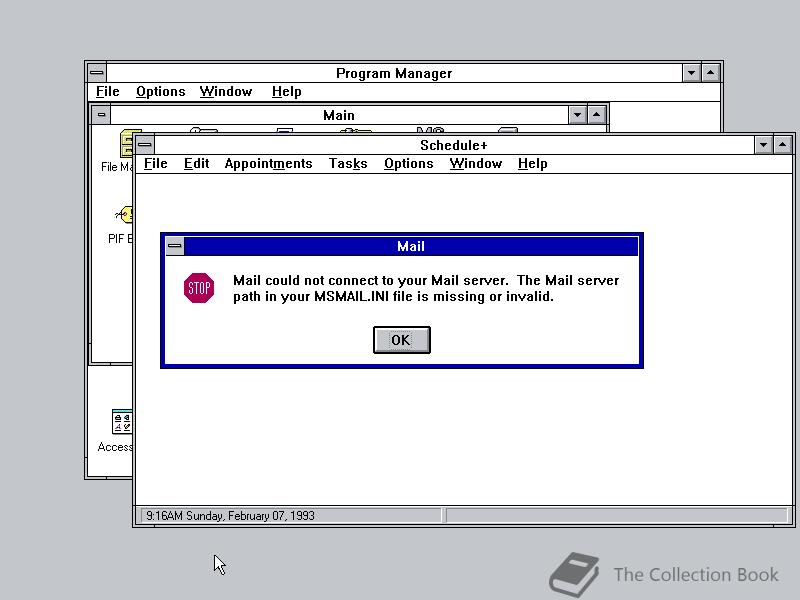This screenshot has height=600, width=800.
Task: Open Program Manager File menu
Action: pos(108,91)
